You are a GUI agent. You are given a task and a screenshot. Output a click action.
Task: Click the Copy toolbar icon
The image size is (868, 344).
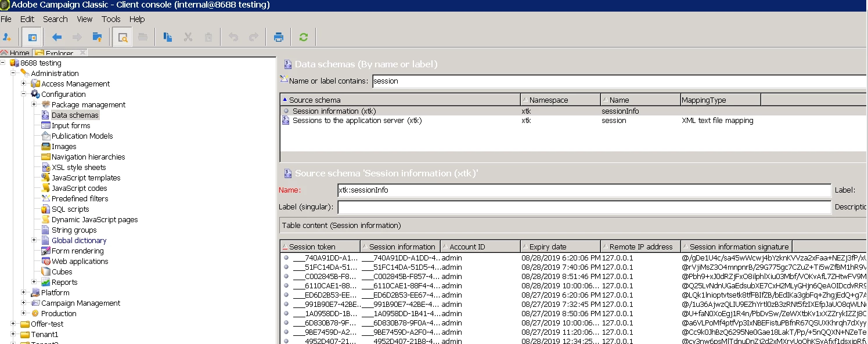click(168, 37)
